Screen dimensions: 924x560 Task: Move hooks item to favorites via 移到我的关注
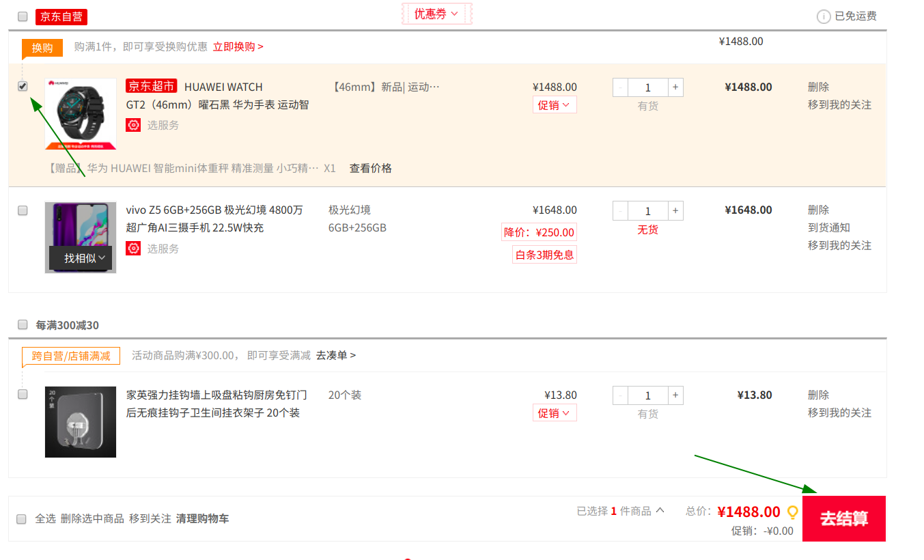tap(839, 412)
